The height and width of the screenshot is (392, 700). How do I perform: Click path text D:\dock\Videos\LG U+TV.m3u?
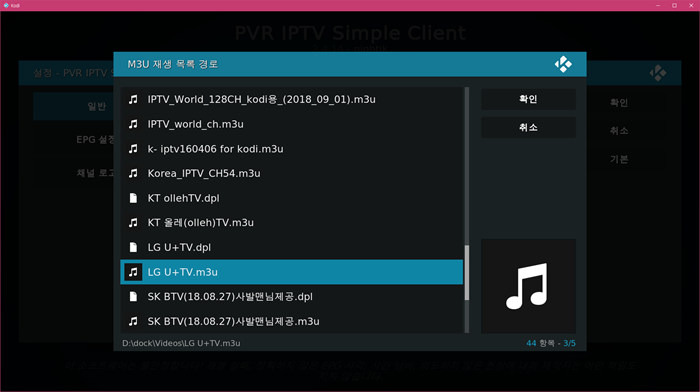[x=181, y=343]
